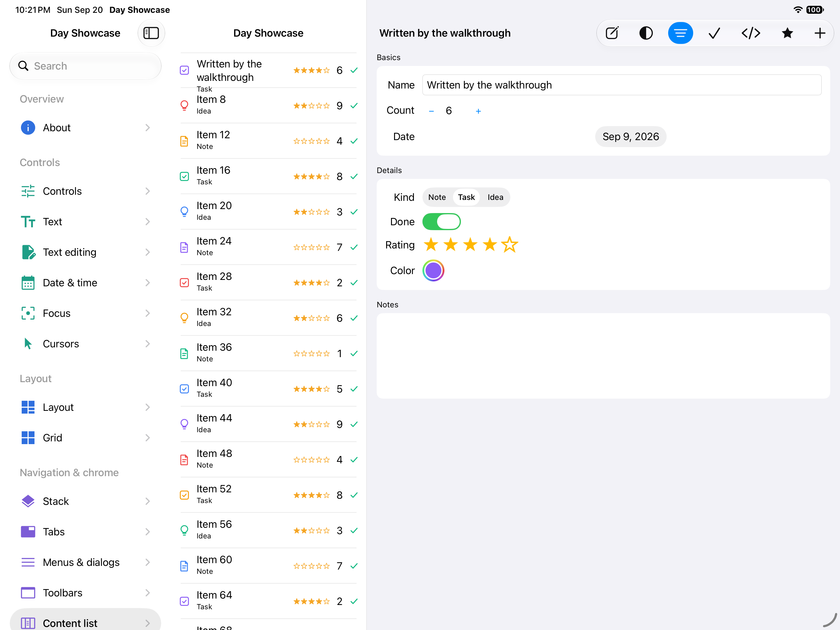Expand the Focus row chevron
Image resolution: width=840 pixels, height=630 pixels.
[x=148, y=313]
